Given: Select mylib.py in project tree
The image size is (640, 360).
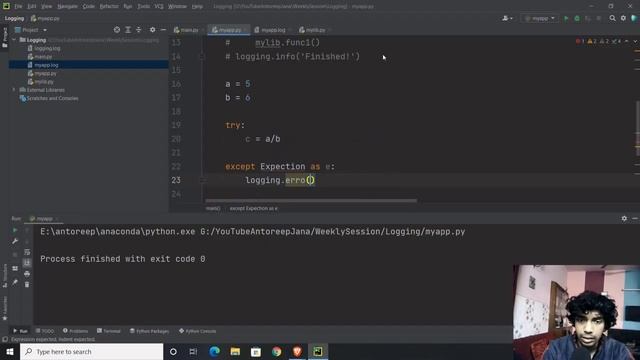Looking at the screenshot, I should tap(40, 82).
